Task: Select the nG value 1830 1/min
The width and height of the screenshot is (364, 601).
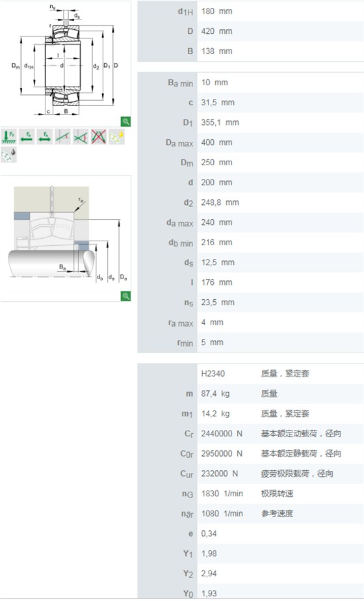Action: click(x=222, y=494)
